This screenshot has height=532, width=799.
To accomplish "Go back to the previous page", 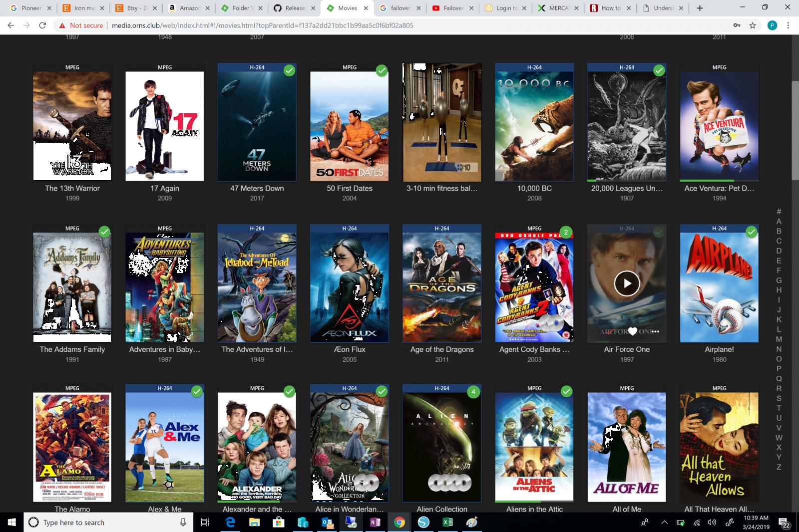I will 11,25.
